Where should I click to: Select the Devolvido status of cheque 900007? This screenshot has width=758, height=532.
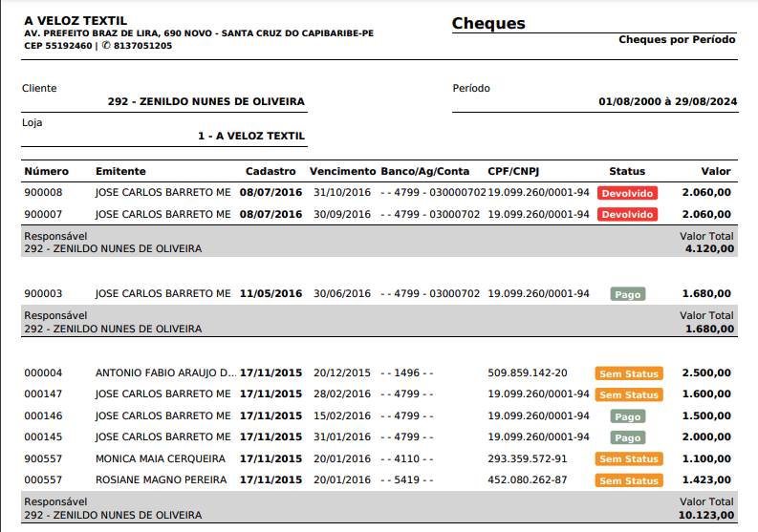pyautogui.click(x=627, y=215)
